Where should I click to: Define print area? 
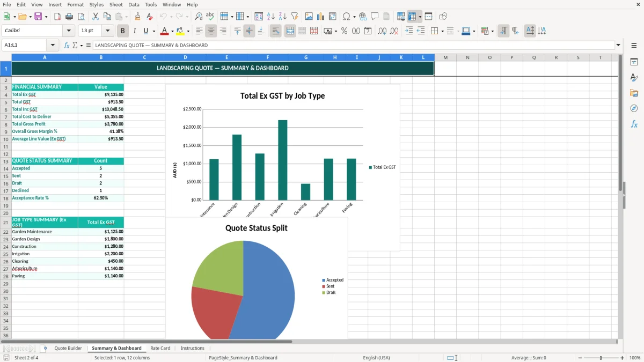[401, 17]
